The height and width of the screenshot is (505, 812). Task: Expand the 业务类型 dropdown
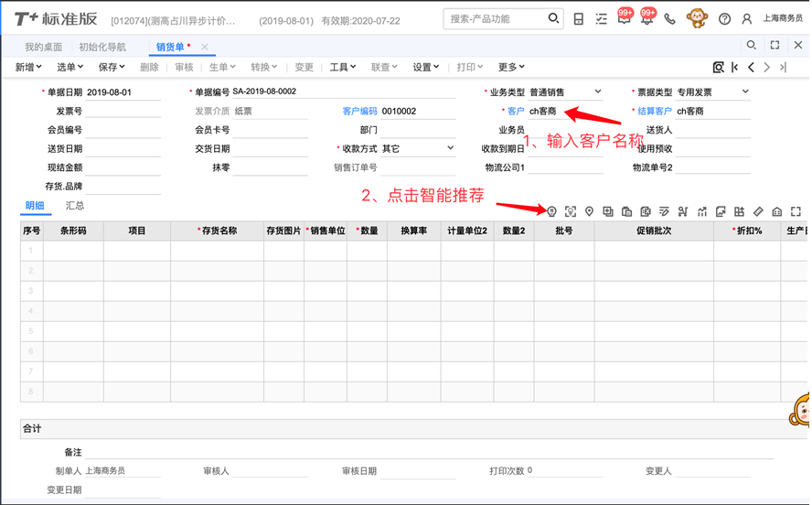pyautogui.click(x=598, y=91)
